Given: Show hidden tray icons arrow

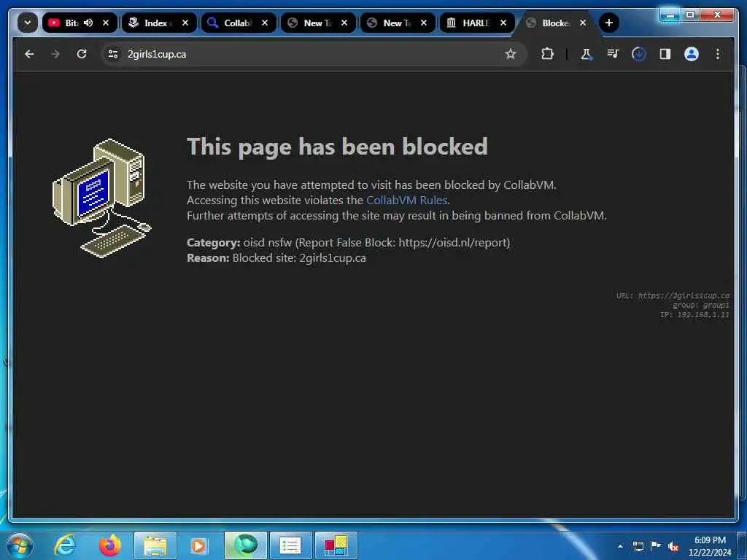Looking at the screenshot, I should coord(620,546).
